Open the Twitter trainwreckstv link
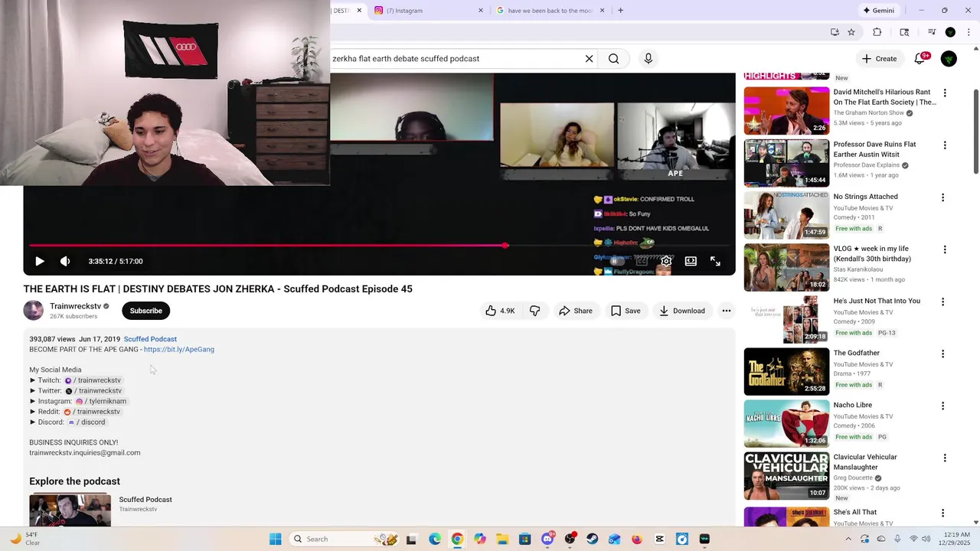Screen dimensions: 980x551 [x=93, y=391]
